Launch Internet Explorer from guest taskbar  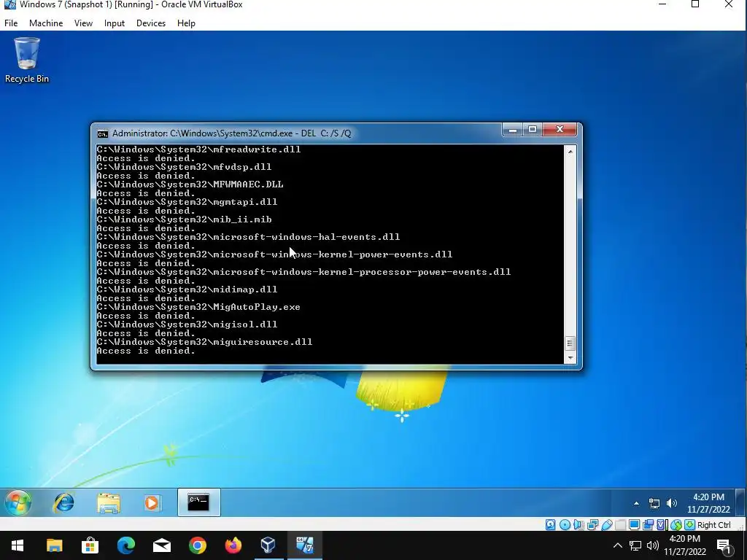tap(64, 502)
